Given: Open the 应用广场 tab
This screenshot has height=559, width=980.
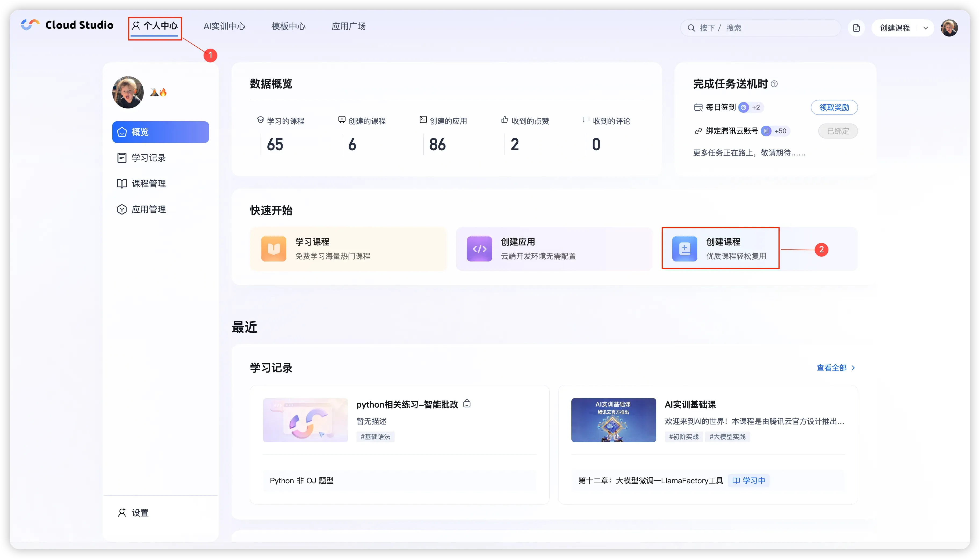Looking at the screenshot, I should click(x=348, y=27).
